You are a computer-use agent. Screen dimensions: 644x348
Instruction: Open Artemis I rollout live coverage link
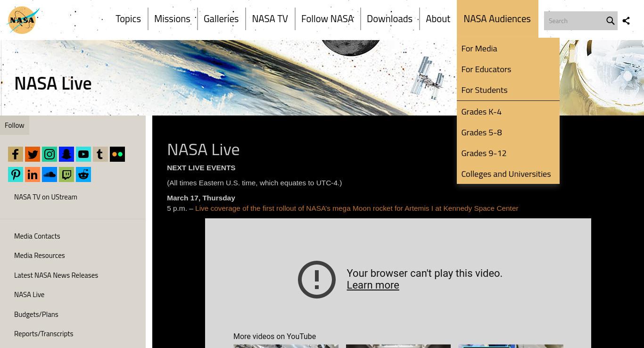coord(357,208)
